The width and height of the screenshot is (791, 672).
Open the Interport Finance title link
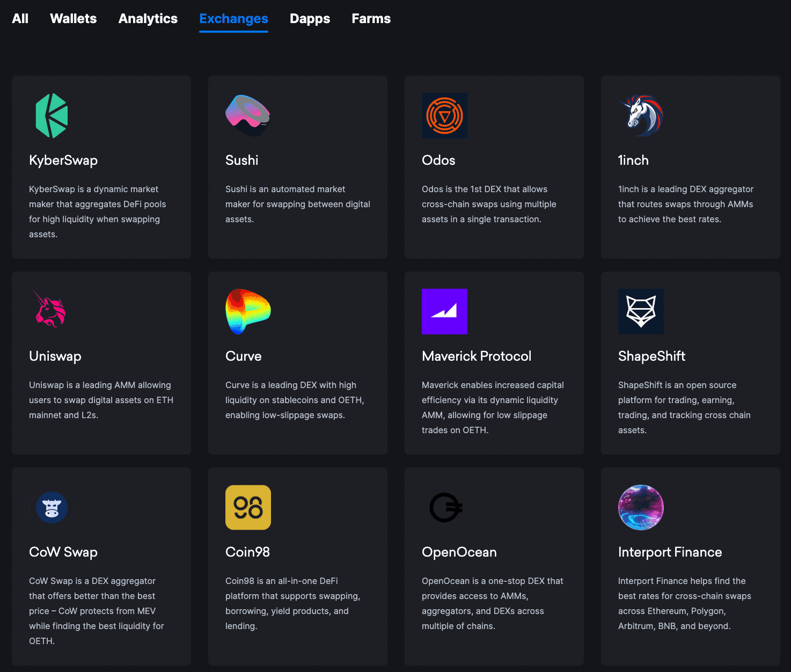670,552
